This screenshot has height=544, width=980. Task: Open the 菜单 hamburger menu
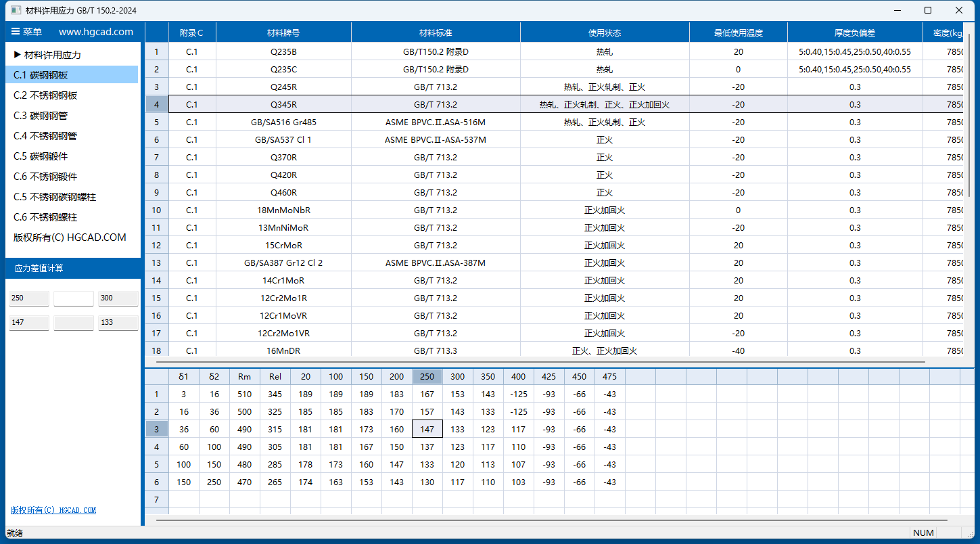26,32
